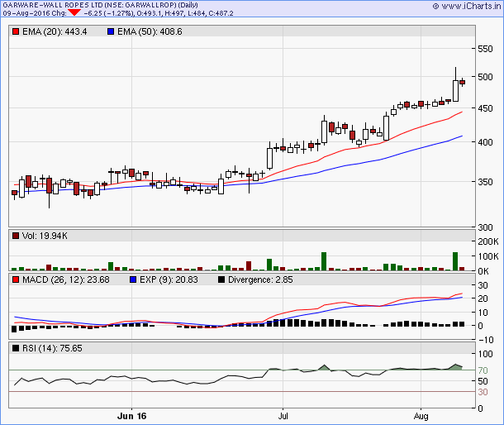504x425 pixels.
Task: Click the EXP (9): 20.83 label
Action: click(x=169, y=279)
